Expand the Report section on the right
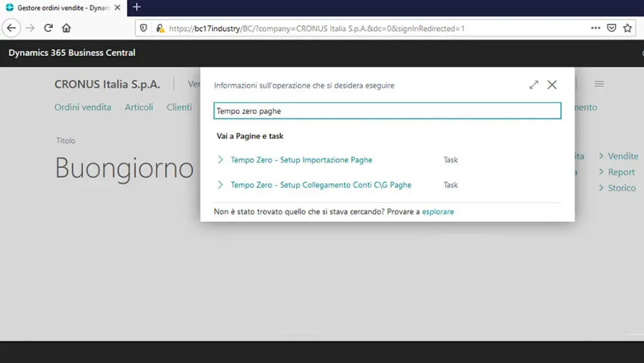Screen dimensions: 644x363 (x=617, y=172)
